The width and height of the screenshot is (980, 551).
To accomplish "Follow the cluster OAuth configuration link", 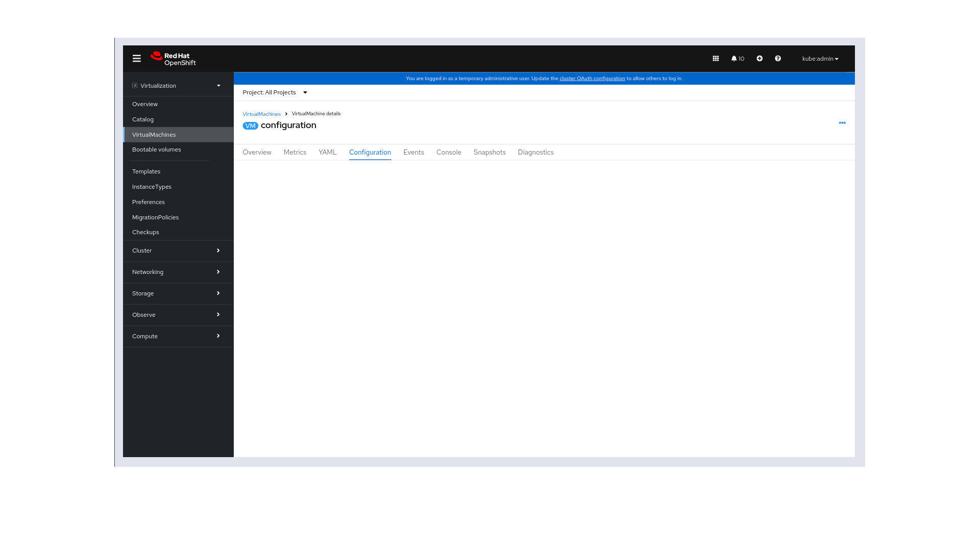I will click(x=592, y=79).
